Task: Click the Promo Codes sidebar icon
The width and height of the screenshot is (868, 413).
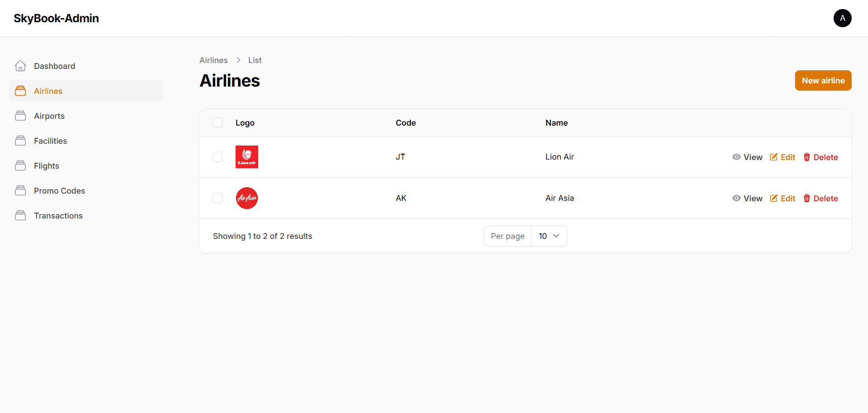Action: 20,191
